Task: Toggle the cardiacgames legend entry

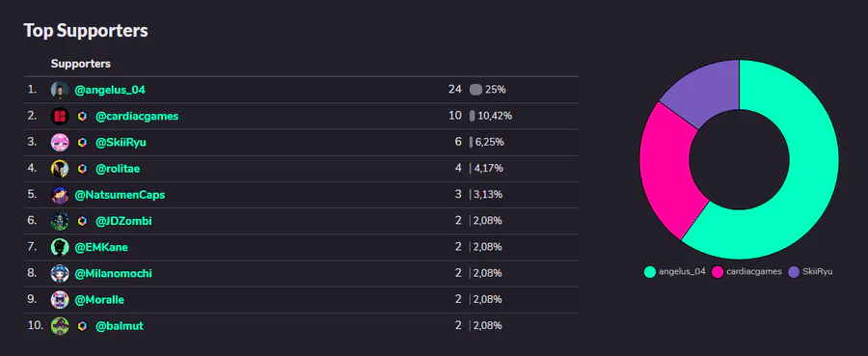Action: coord(746,272)
